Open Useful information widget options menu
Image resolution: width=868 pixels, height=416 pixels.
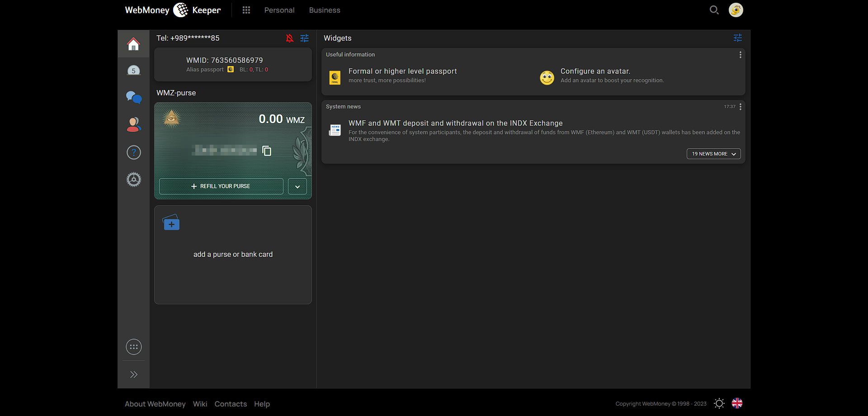click(740, 55)
